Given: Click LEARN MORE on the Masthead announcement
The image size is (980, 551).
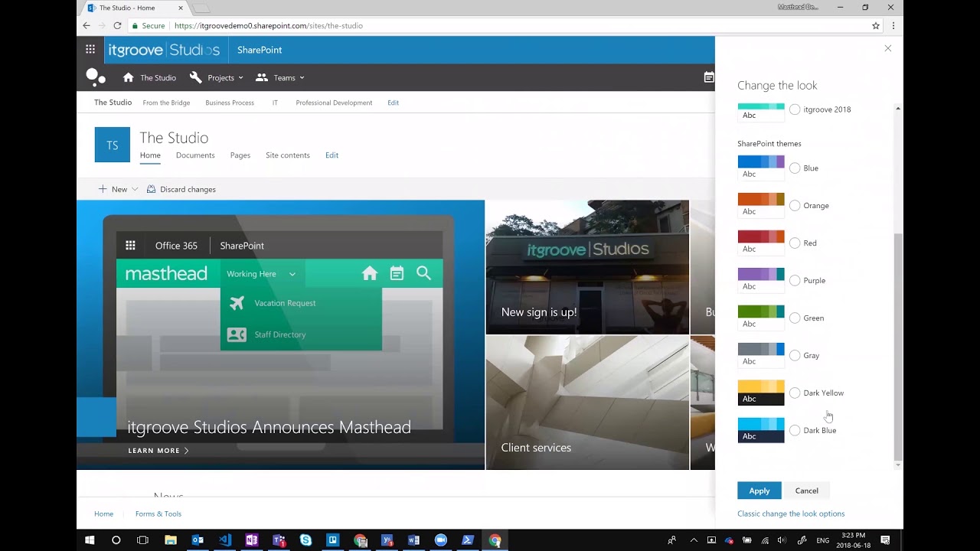Looking at the screenshot, I should (158, 451).
